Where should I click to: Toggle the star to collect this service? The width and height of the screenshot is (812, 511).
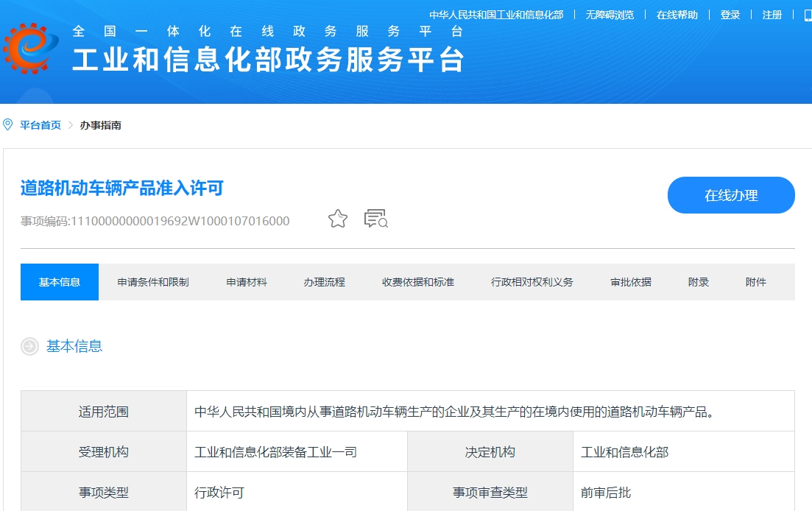pyautogui.click(x=337, y=218)
